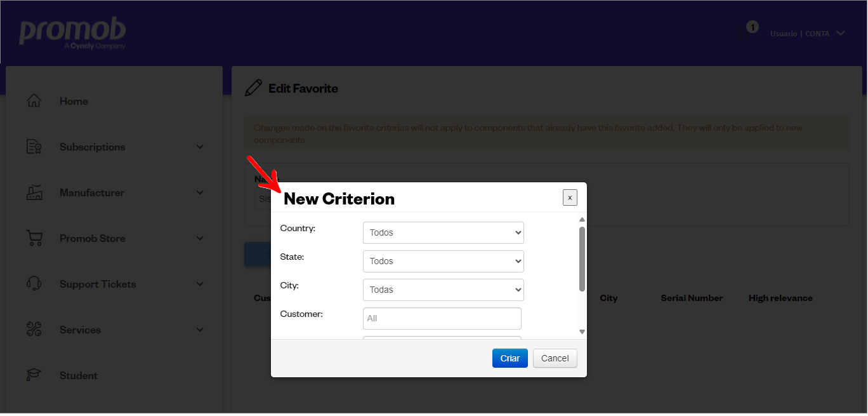Click the Promob Store cart icon
This screenshot has height=416, width=868.
[34, 238]
